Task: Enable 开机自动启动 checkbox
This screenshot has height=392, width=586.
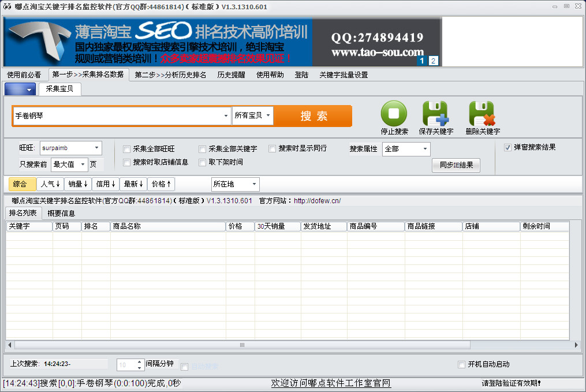Action: tap(461, 364)
